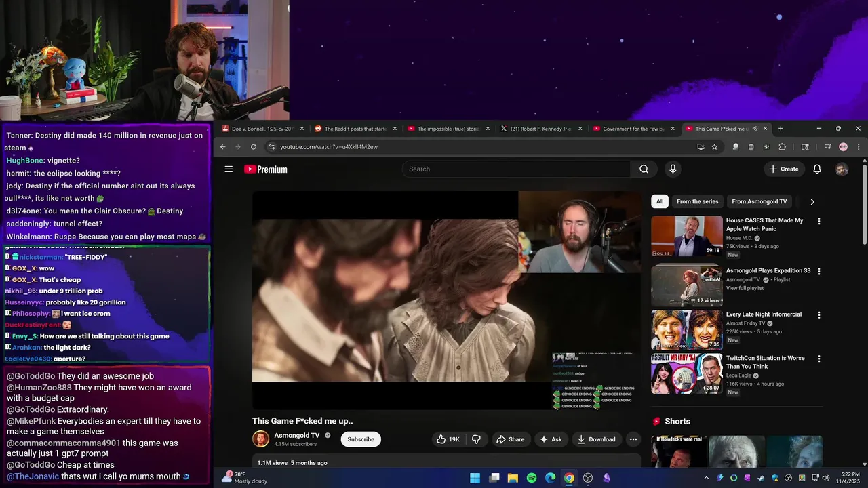Show hidden system tray icons
The image size is (868, 488).
coord(706,478)
